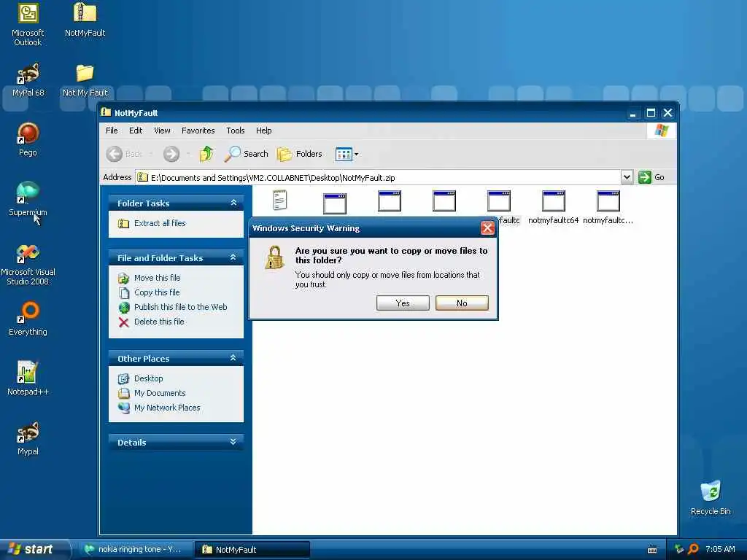Open the View menu
This screenshot has height=560, width=747.
click(x=162, y=131)
